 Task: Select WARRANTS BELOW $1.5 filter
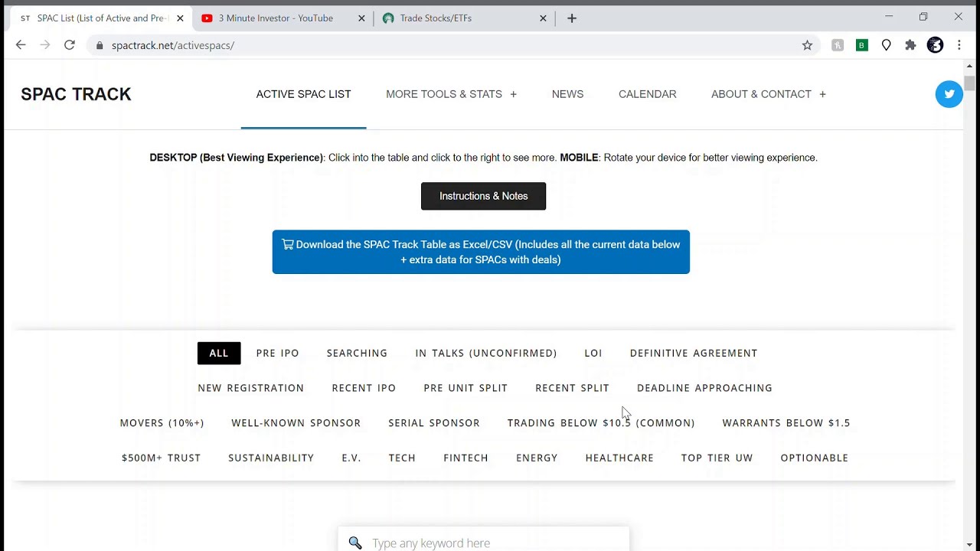tap(786, 422)
